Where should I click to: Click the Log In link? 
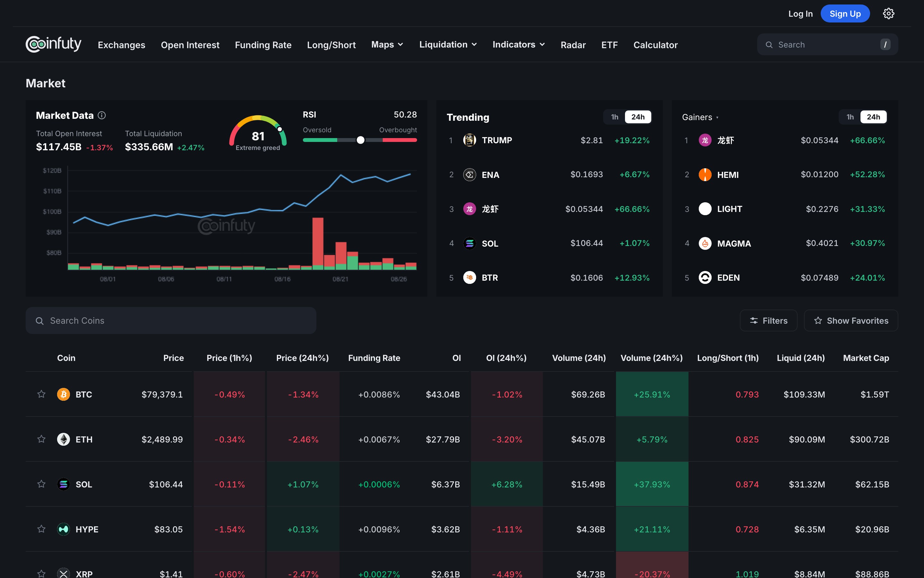tap(801, 14)
